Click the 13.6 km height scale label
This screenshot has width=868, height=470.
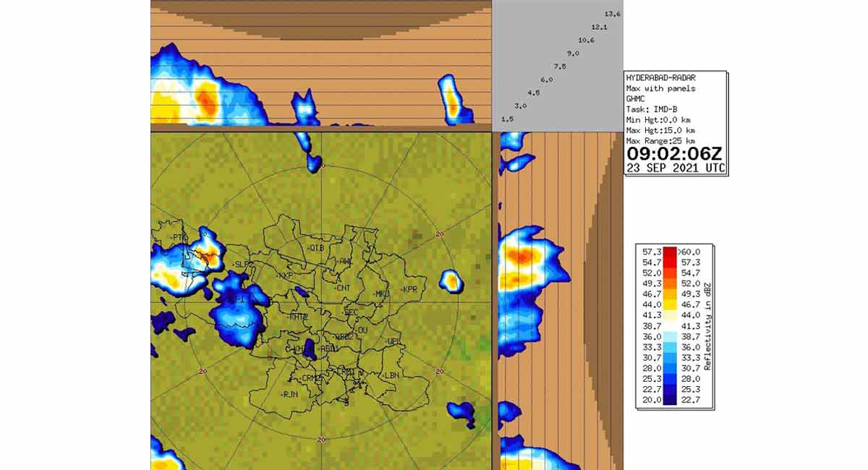click(x=611, y=12)
